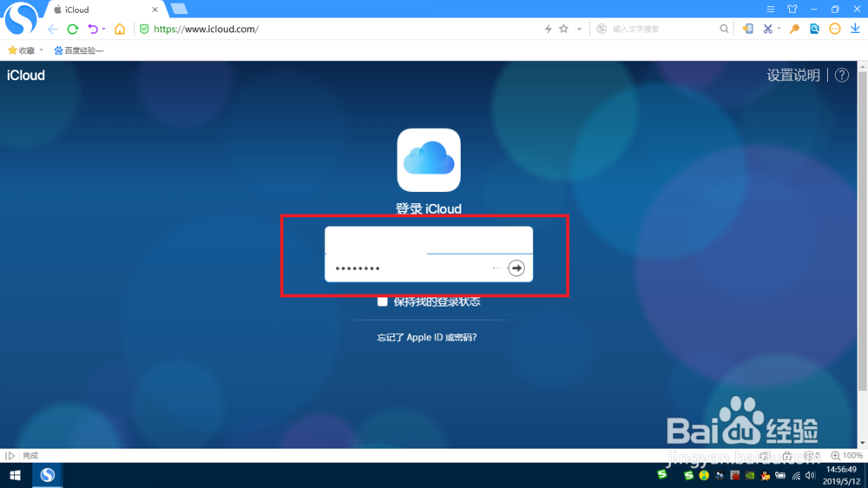Click the QQ penguin tray icon
The width and height of the screenshot is (868, 488).
point(765,475)
